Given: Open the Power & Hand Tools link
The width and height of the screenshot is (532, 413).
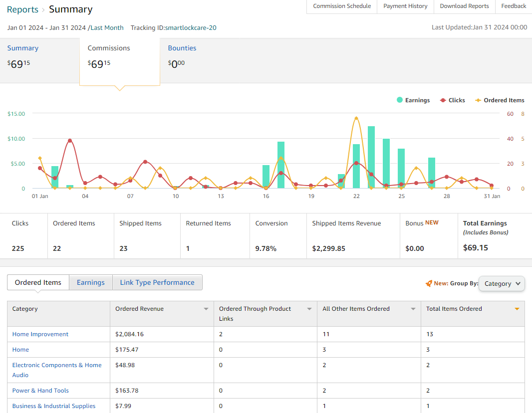Looking at the screenshot, I should tap(40, 391).
